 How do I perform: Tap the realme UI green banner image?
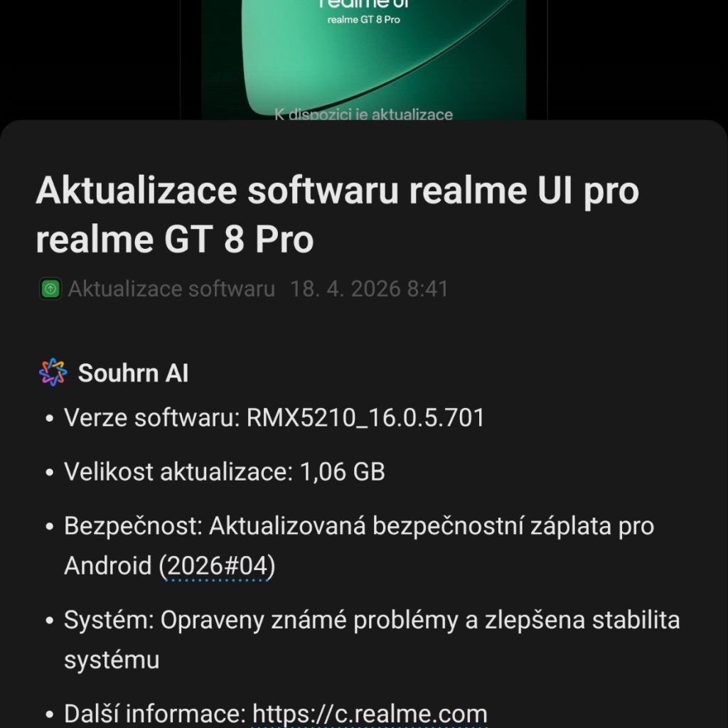point(363,60)
